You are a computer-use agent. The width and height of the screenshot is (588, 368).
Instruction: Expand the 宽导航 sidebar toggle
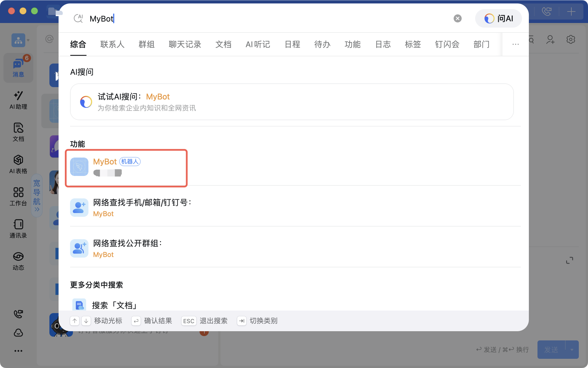point(37,195)
